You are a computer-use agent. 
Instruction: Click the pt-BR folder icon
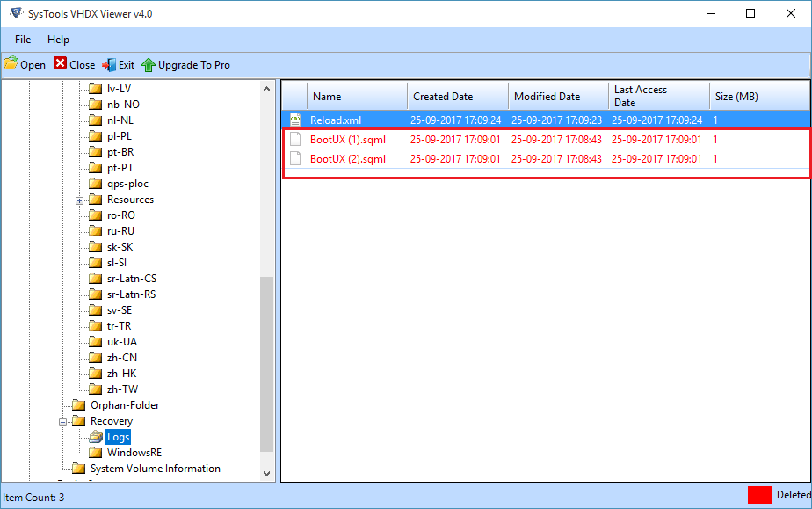click(95, 152)
